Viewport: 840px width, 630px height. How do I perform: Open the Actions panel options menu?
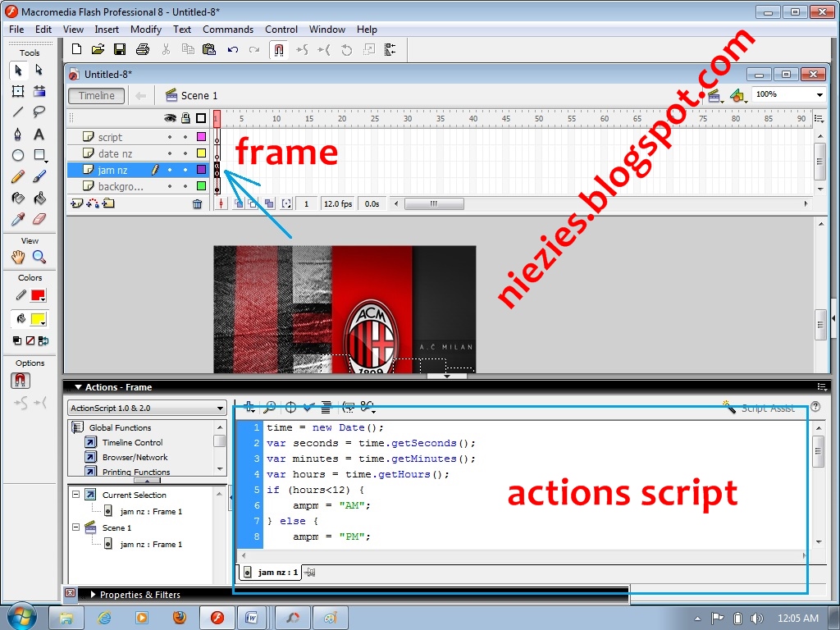click(x=821, y=387)
